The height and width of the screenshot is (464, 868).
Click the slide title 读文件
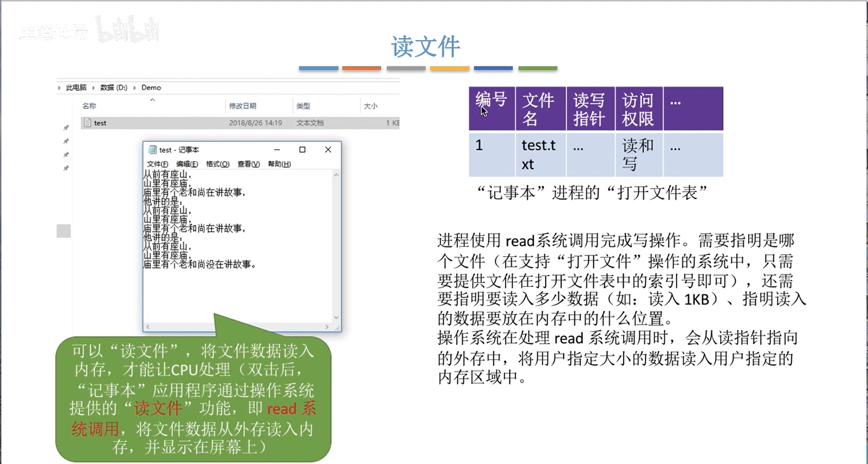[426, 47]
